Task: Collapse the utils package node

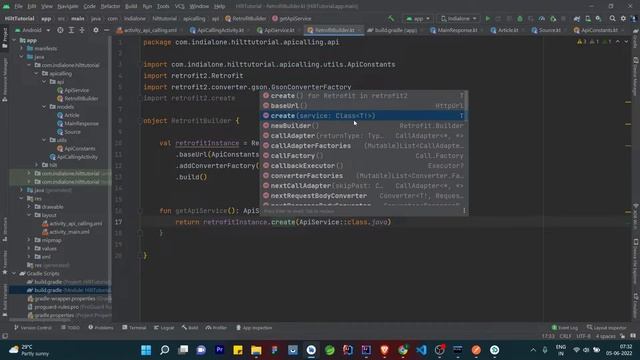Action: (x=44, y=140)
